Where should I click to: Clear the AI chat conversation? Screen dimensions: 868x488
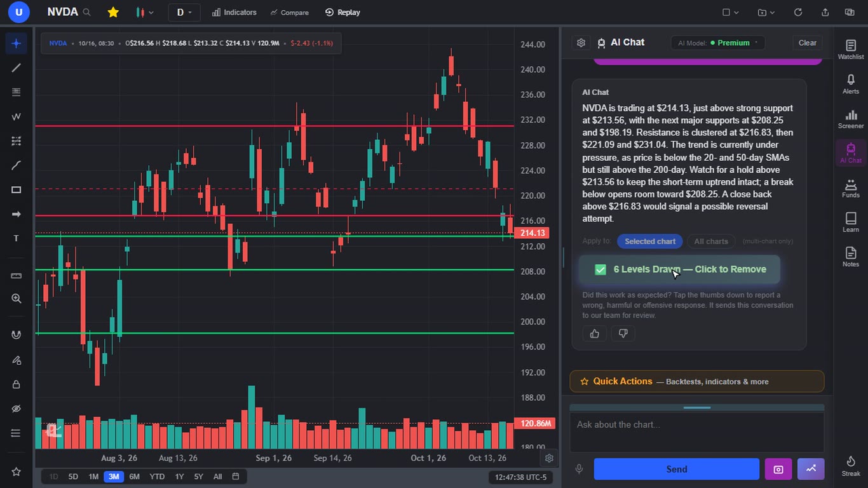[808, 43]
